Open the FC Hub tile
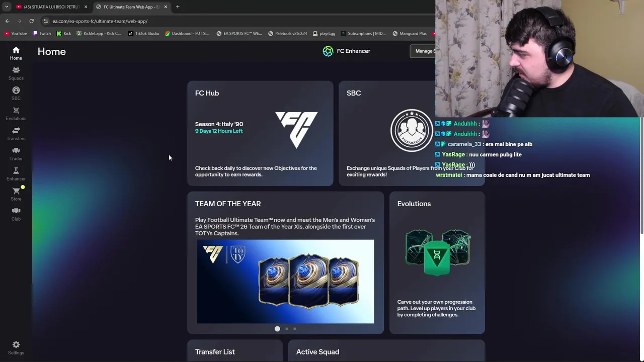644x362 pixels. (x=260, y=133)
